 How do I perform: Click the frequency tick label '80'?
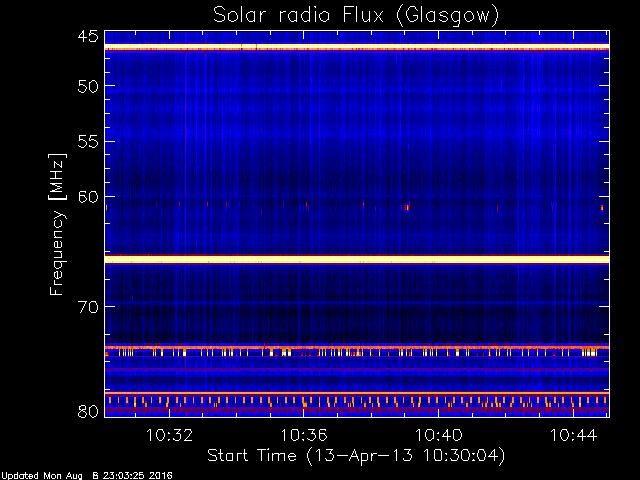coord(88,411)
